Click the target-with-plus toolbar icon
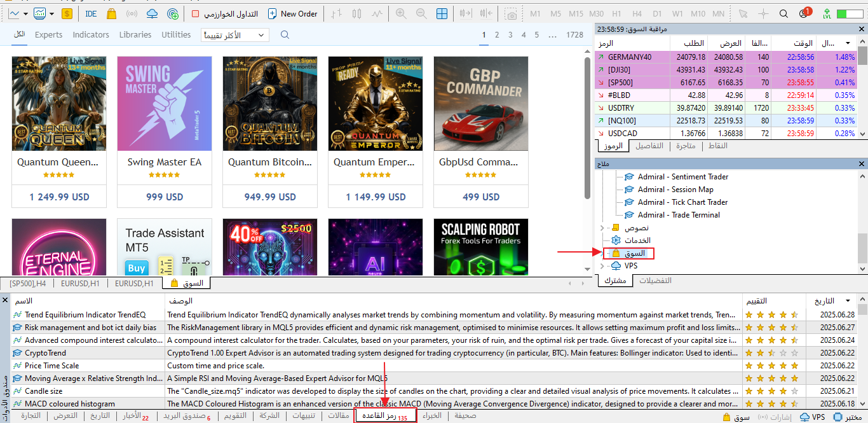 tap(173, 13)
